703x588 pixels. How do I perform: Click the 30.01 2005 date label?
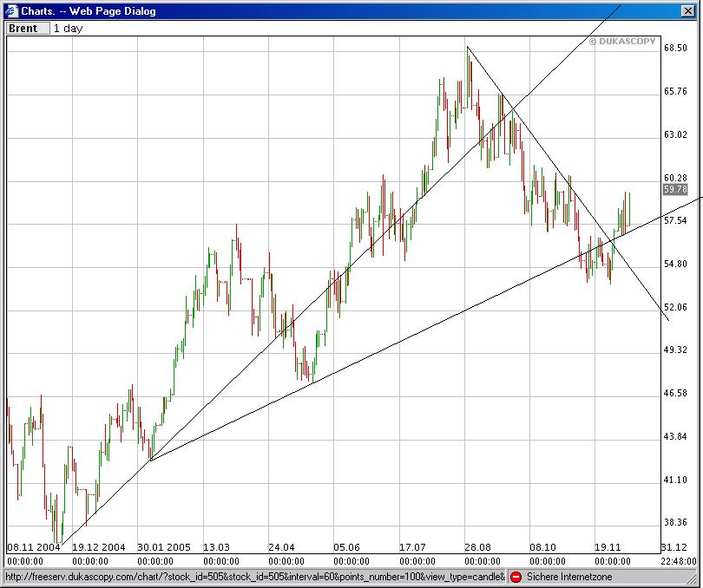164,547
